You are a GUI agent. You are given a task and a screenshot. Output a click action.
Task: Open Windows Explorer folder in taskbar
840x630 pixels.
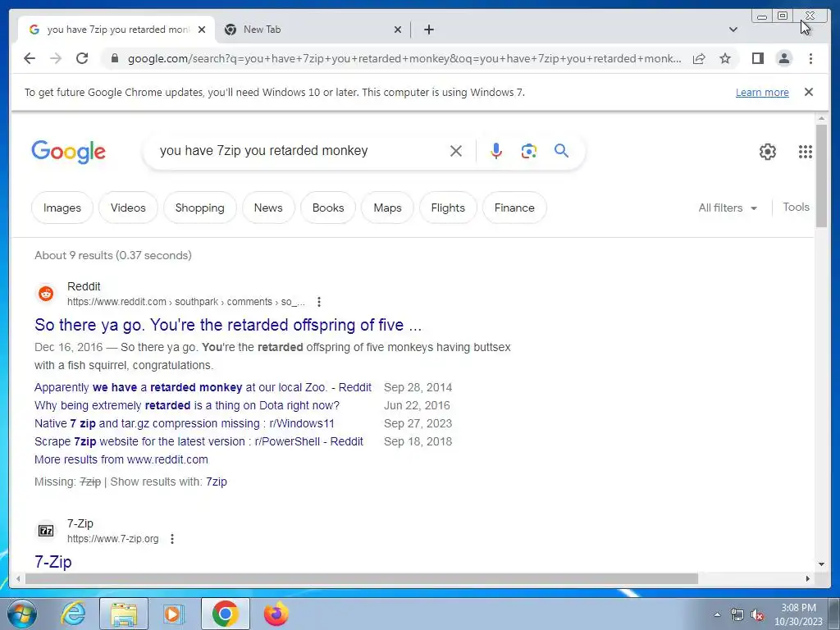(x=124, y=614)
